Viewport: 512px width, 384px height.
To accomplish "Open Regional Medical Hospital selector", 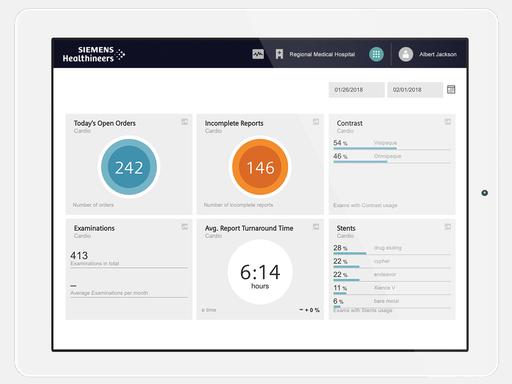I will click(x=322, y=54).
